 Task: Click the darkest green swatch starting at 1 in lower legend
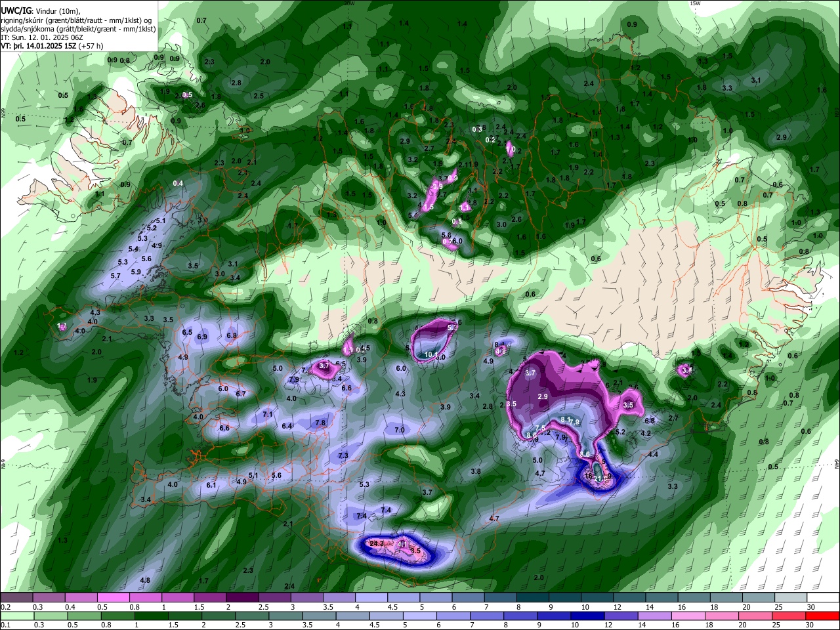pyautogui.click(x=151, y=616)
